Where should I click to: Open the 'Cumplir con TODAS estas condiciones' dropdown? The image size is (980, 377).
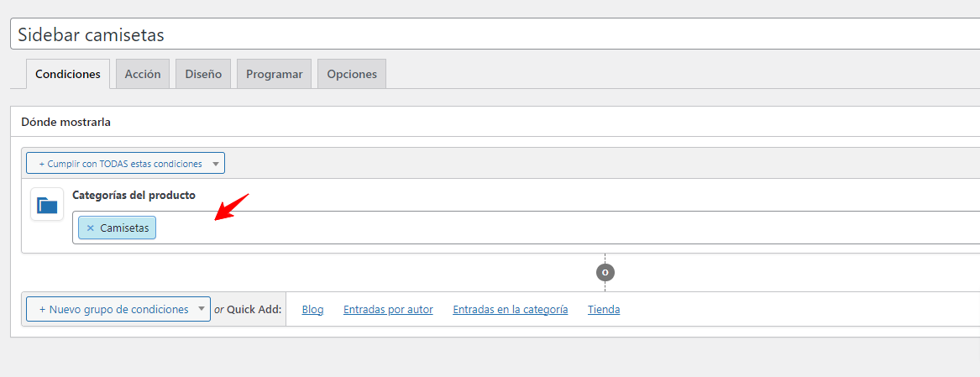pyautogui.click(x=126, y=164)
